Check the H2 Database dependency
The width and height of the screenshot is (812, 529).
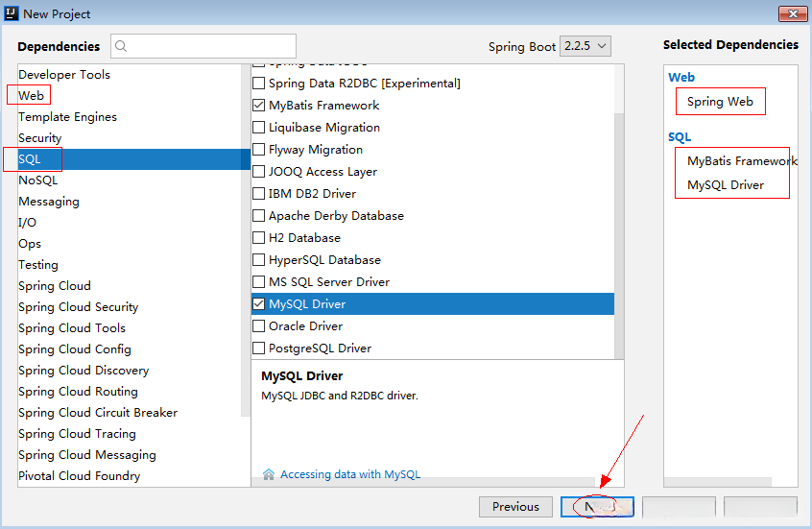259,238
